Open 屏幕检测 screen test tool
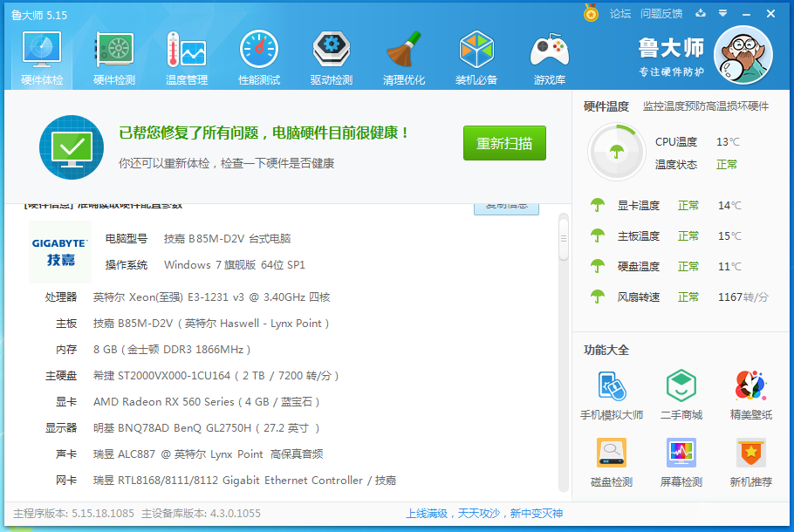This screenshot has height=532, width=794. (x=681, y=462)
